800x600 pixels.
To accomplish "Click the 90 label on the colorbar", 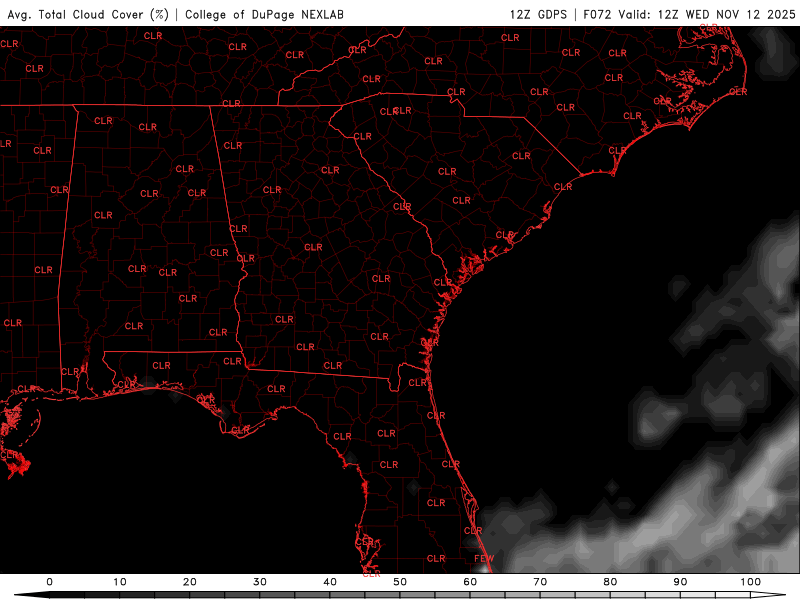I will coord(681,582).
